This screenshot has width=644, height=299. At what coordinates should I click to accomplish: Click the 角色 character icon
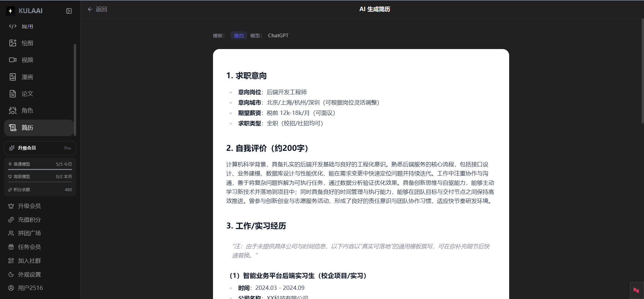[x=13, y=111]
